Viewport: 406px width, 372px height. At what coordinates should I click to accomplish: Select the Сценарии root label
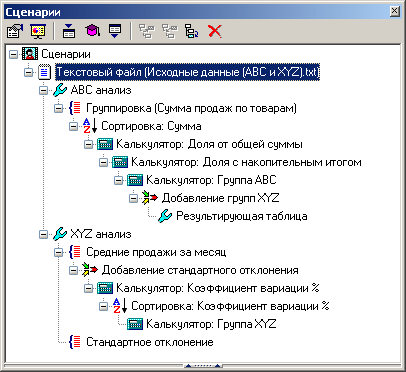click(x=66, y=54)
